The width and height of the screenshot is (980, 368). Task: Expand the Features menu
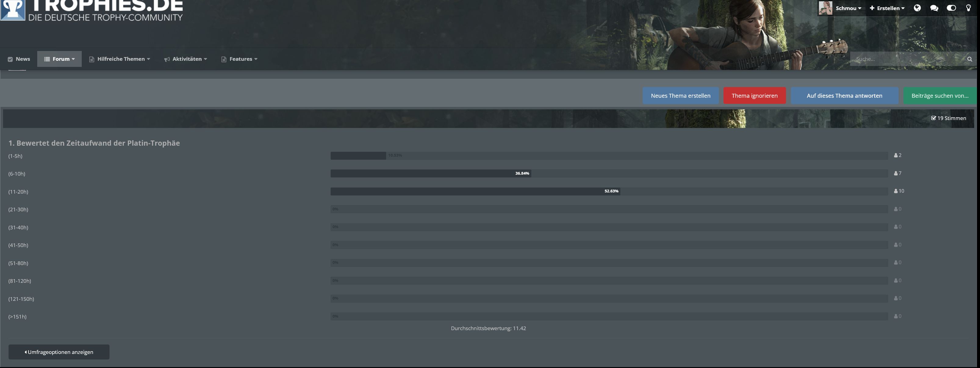[x=239, y=59]
